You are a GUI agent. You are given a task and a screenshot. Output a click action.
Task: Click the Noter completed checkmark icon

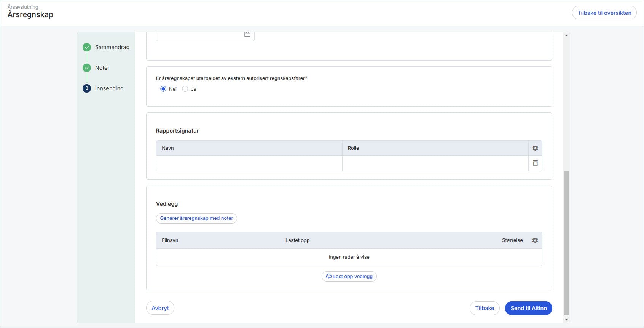point(87,68)
